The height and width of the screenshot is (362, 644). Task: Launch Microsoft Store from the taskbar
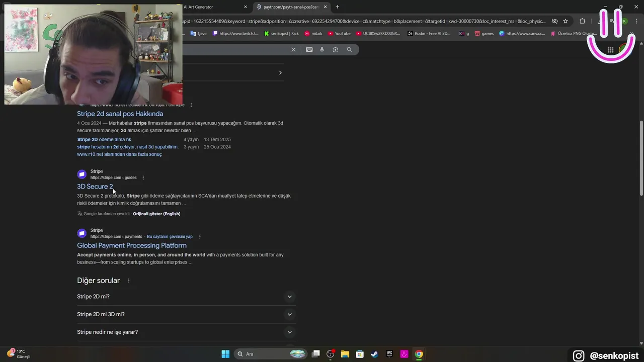(360, 354)
